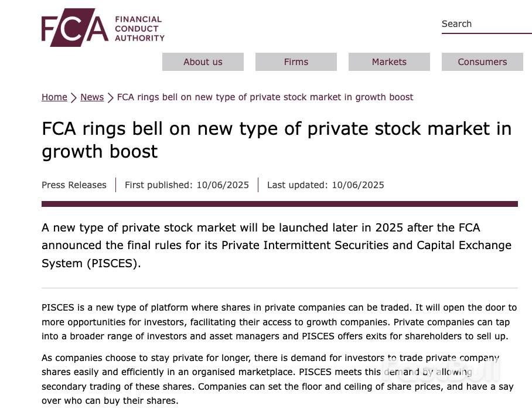The height and width of the screenshot is (412, 532).
Task: Open the About us menu
Action: click(x=203, y=62)
